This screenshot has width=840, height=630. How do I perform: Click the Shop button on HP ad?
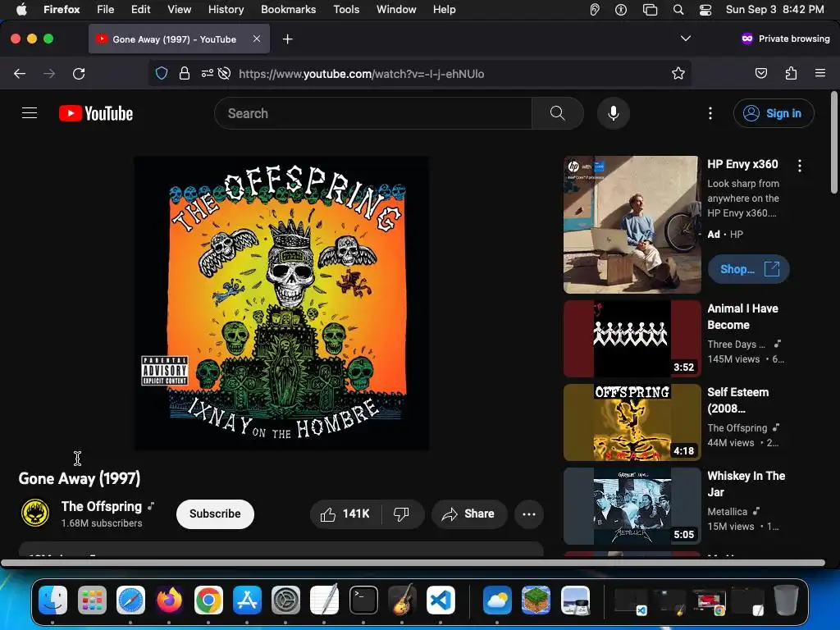[748, 269]
